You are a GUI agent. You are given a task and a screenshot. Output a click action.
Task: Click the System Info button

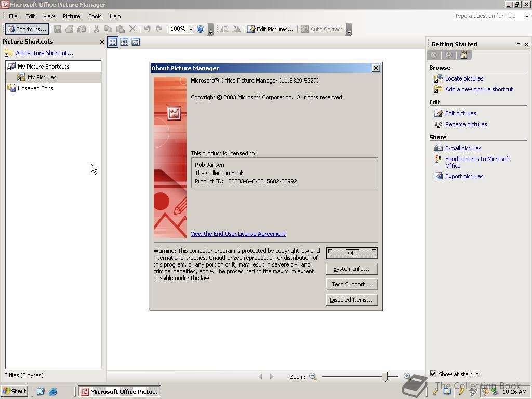click(x=352, y=269)
